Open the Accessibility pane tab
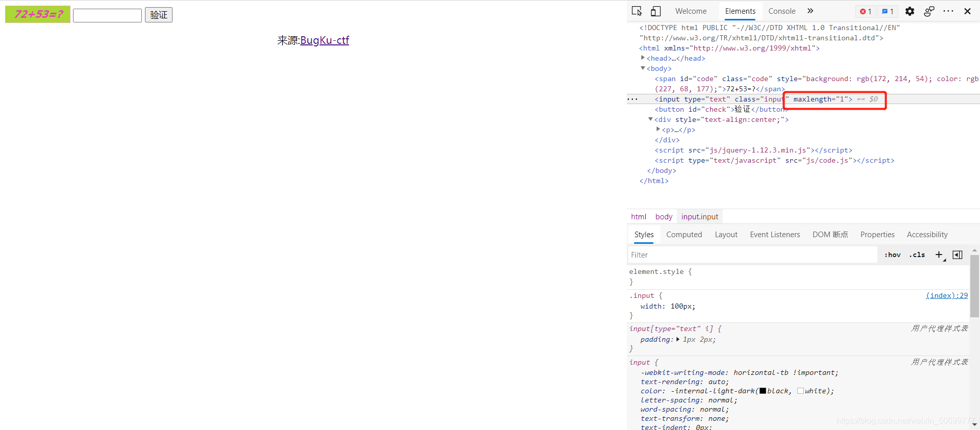 (x=927, y=234)
